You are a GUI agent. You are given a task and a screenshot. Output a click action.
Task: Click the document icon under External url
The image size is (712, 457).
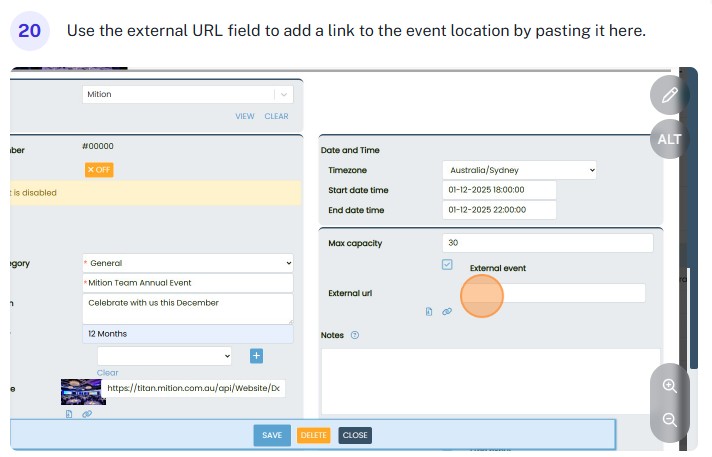pyautogui.click(x=429, y=312)
